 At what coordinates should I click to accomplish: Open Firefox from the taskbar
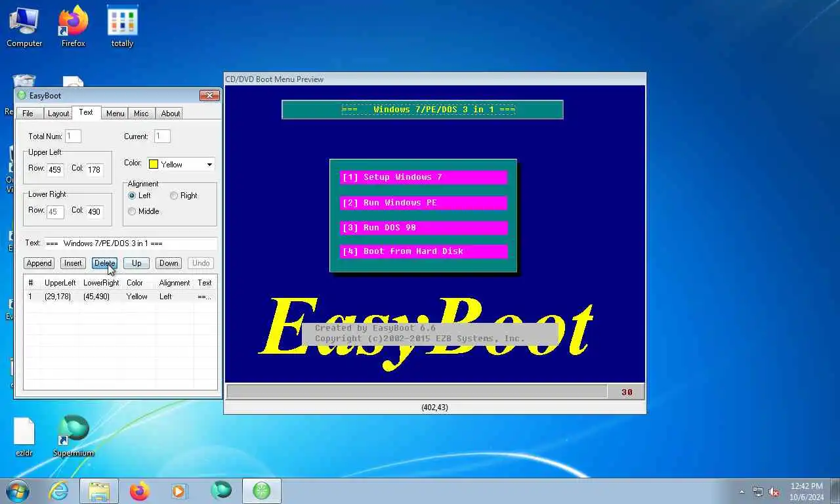pos(139,491)
